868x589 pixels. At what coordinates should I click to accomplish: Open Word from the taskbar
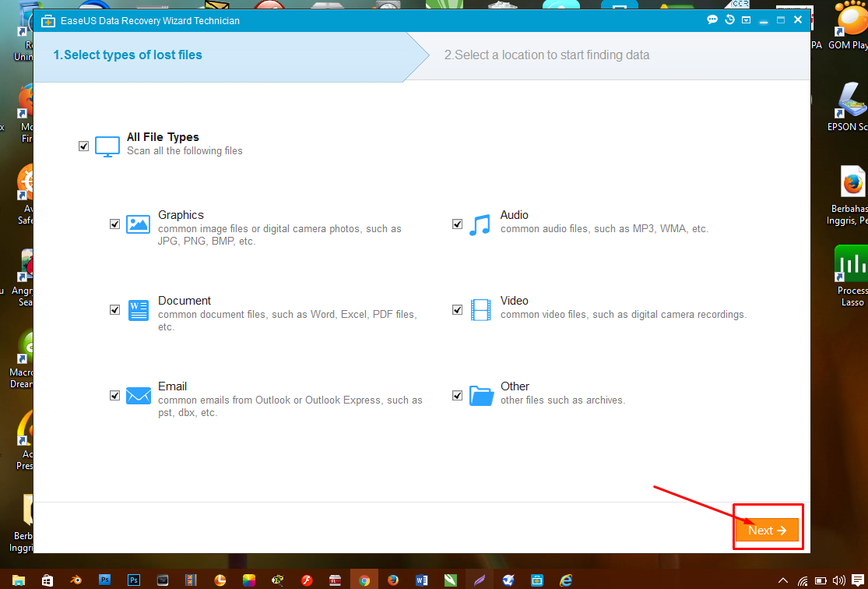[421, 580]
